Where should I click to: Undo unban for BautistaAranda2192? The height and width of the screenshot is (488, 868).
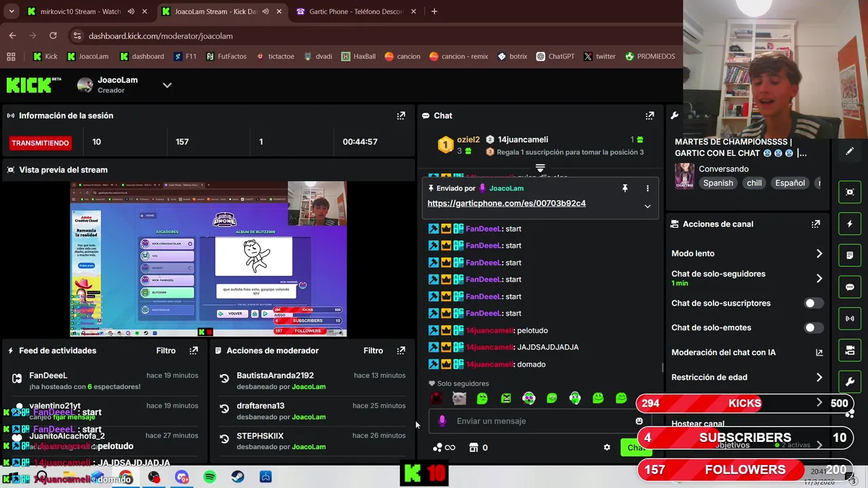click(x=224, y=379)
